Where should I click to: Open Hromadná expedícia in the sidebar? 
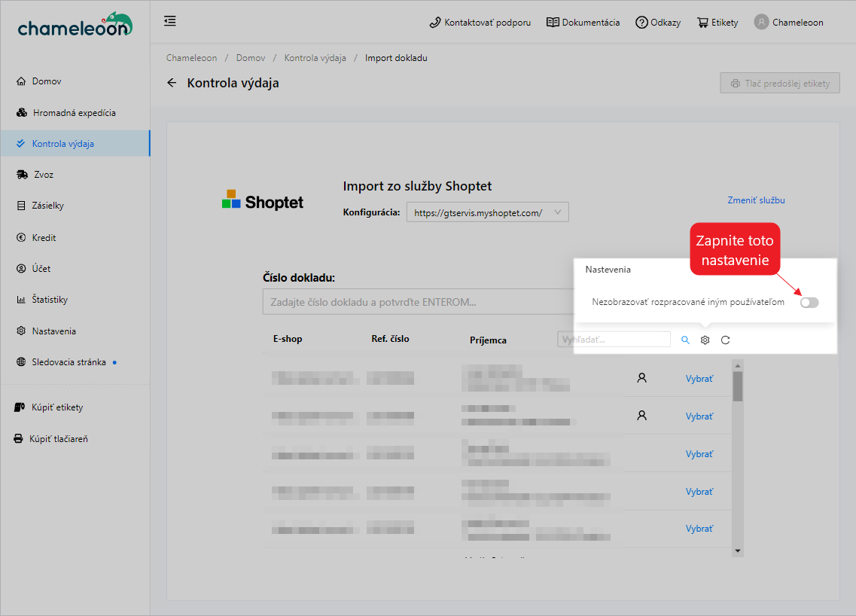tap(74, 113)
